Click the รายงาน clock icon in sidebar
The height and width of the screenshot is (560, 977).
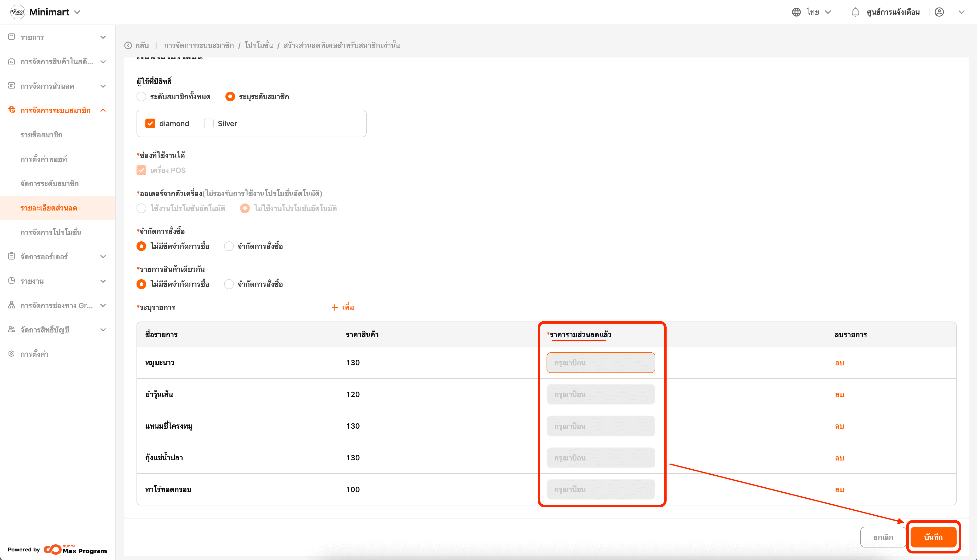12,281
